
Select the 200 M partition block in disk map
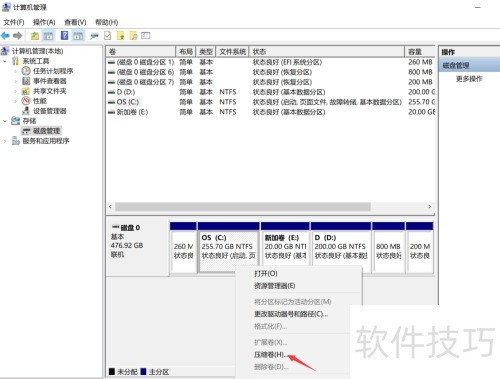point(420,248)
